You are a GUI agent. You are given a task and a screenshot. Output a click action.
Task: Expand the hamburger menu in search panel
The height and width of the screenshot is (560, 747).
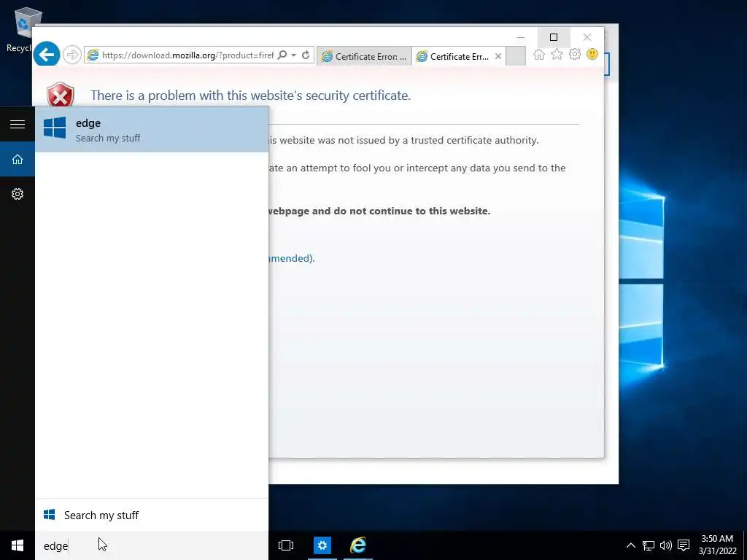pos(18,124)
